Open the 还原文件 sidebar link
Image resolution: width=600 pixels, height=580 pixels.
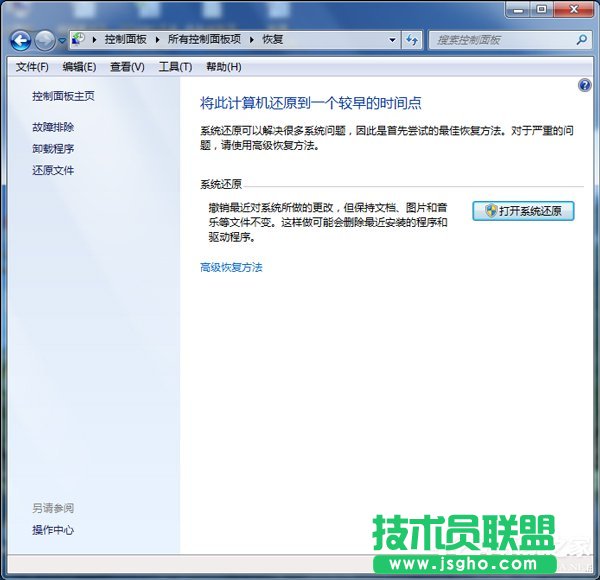click(53, 170)
